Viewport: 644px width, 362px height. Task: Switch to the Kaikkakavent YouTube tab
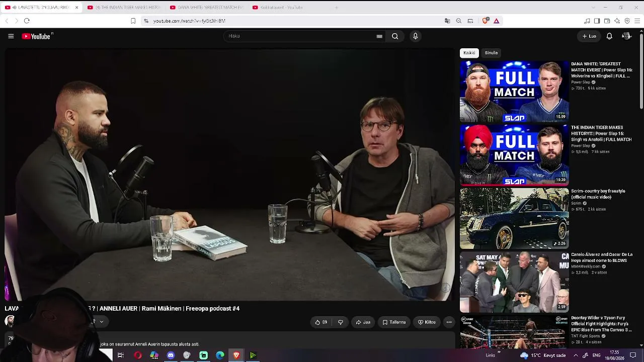coord(289,8)
